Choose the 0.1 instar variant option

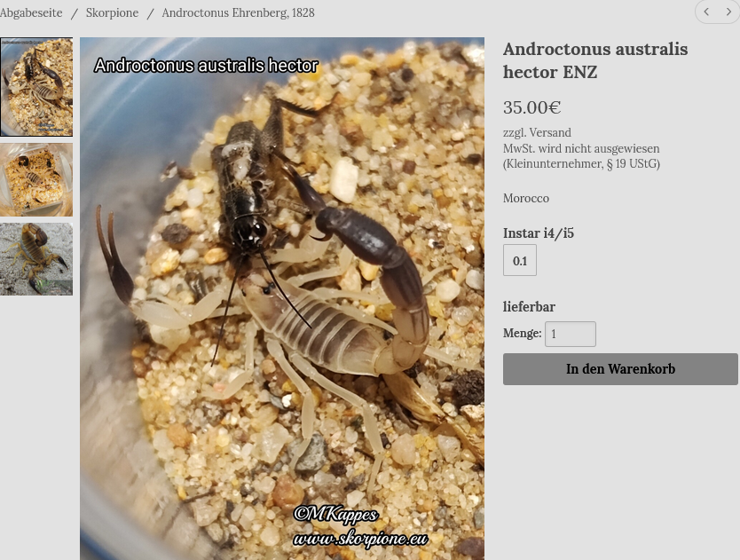point(520,260)
